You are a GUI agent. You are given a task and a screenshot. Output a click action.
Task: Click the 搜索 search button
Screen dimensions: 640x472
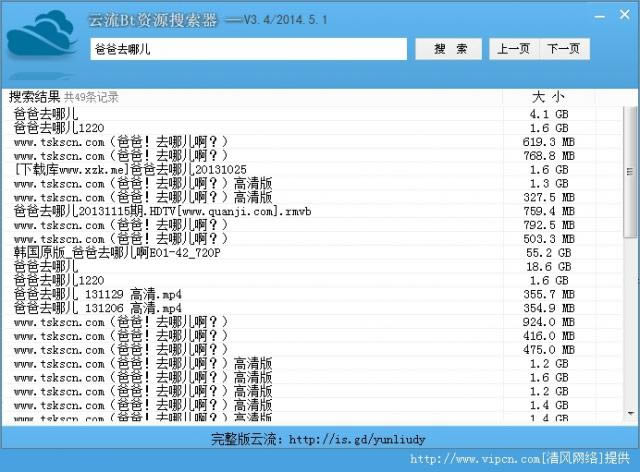[x=449, y=49]
